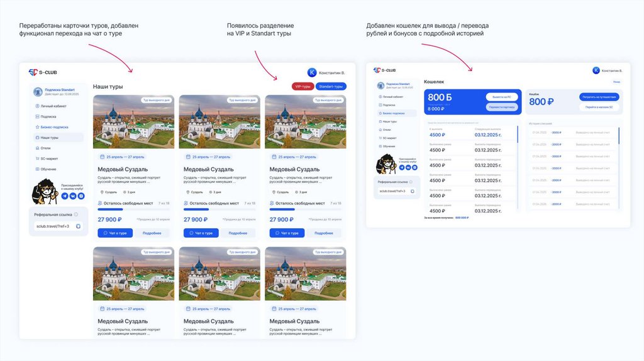
Task: Click the free-seats progress bar on the middle top-row card
Action: [x=219, y=209]
